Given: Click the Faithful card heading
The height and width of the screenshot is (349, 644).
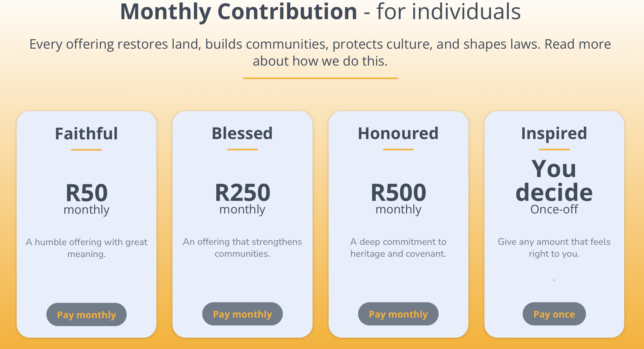Looking at the screenshot, I should coord(86,133).
